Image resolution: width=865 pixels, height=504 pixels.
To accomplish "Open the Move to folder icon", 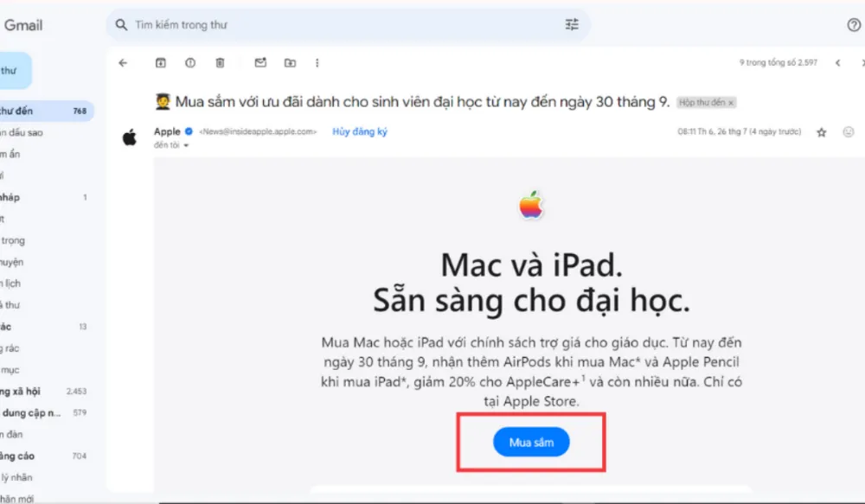I will 290,63.
